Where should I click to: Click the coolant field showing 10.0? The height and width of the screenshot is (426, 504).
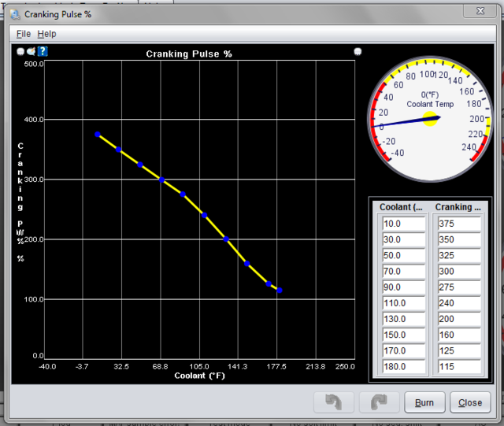400,224
